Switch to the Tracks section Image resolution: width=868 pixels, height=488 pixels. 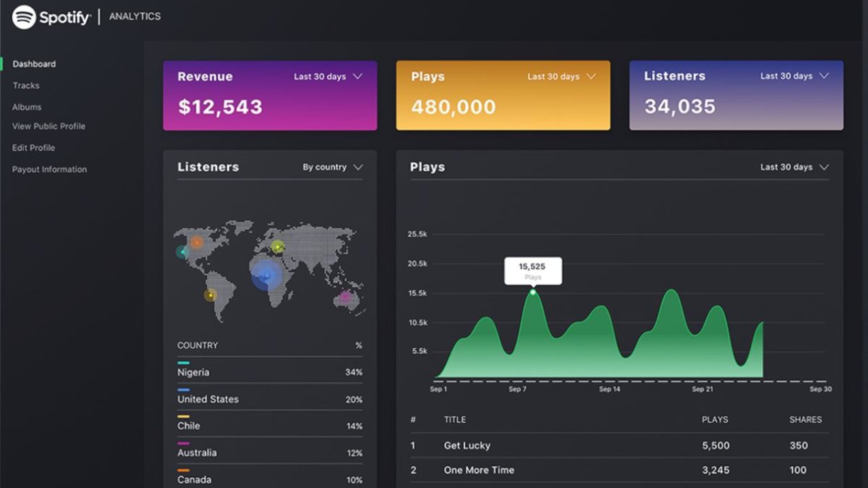26,85
